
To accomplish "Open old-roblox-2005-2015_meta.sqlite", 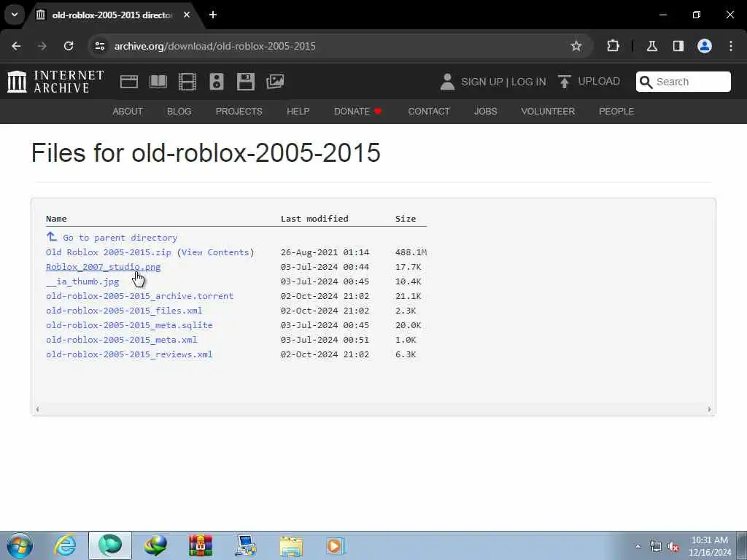I will pos(129,324).
